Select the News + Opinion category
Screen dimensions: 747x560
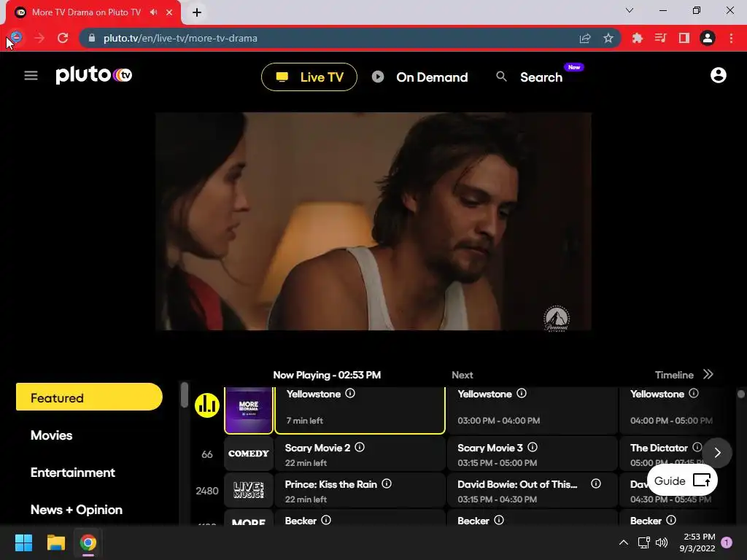coord(76,510)
